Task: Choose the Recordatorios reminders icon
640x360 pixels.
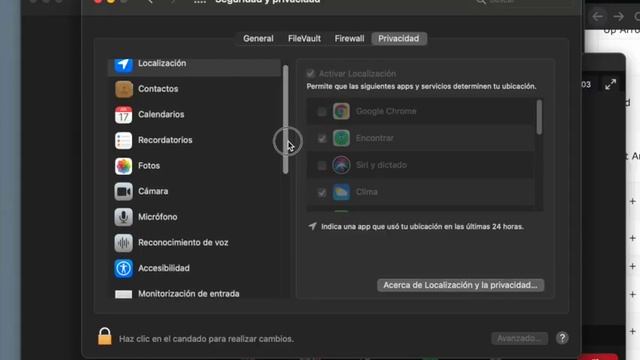Action: pyautogui.click(x=123, y=141)
